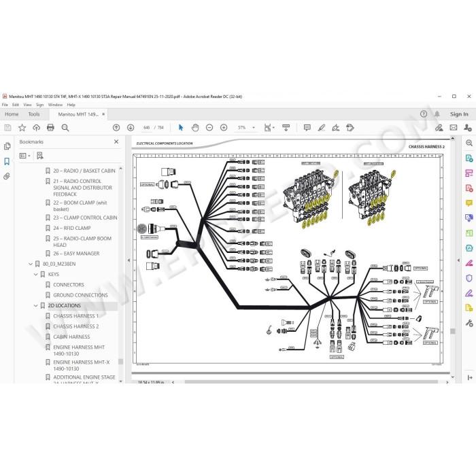Open Comment tool in right pane
This screenshot has height=476, width=476.
click(x=469, y=203)
